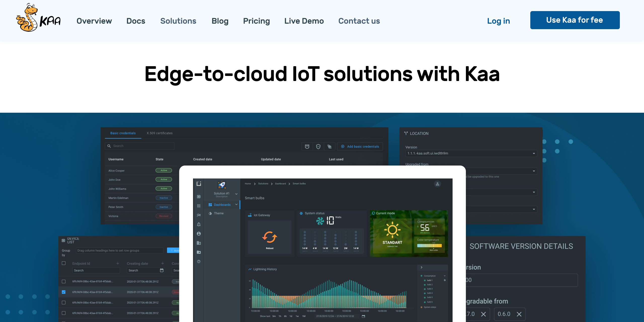Open the help icon at the sidebar bottom
The height and width of the screenshot is (322, 644).
[199, 261]
